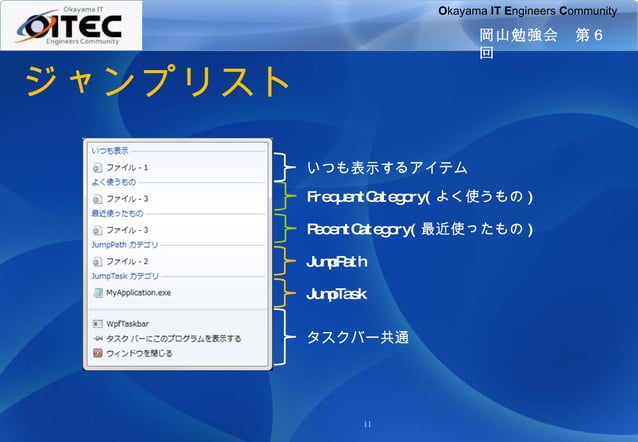Click the WpfTaskbar entry text
The height and width of the screenshot is (442, 638).
(x=127, y=324)
